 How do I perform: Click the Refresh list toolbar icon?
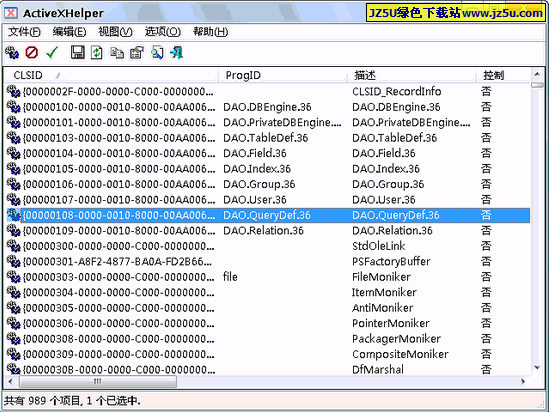tap(97, 53)
